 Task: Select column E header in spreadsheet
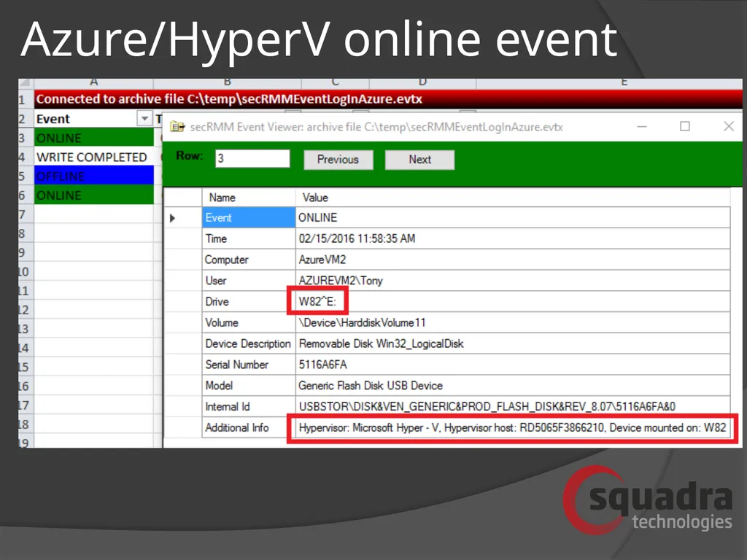(609, 82)
